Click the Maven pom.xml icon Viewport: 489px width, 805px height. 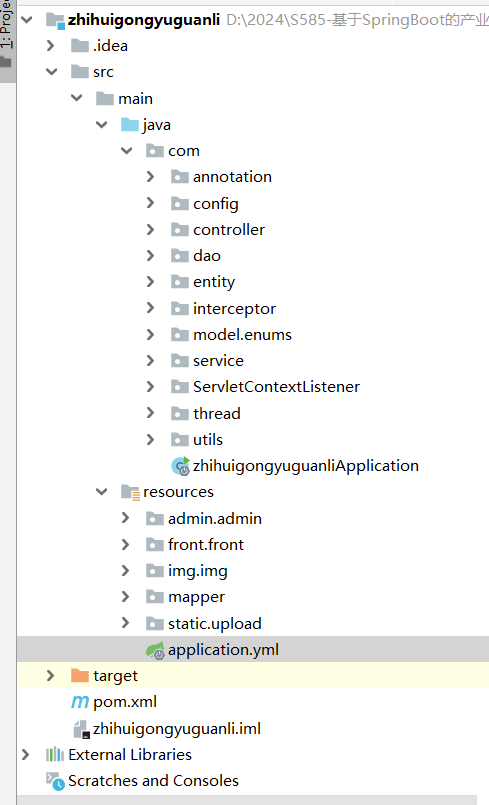pos(80,702)
